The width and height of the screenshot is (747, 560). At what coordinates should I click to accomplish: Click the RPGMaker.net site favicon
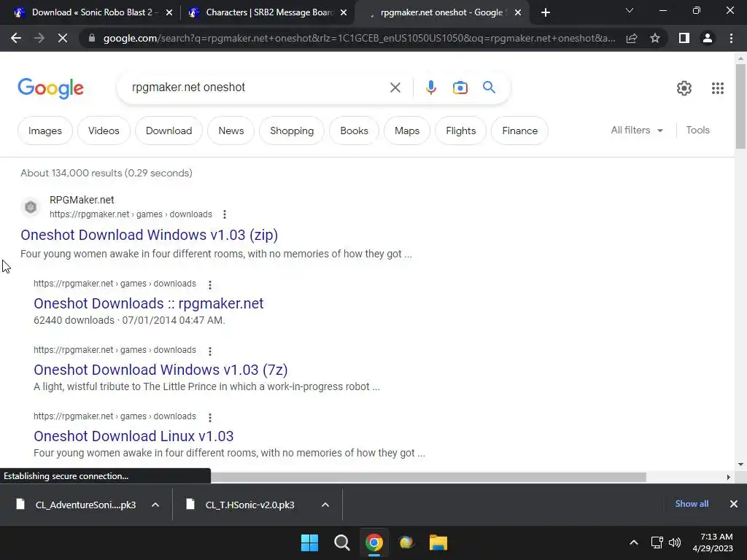coord(31,207)
